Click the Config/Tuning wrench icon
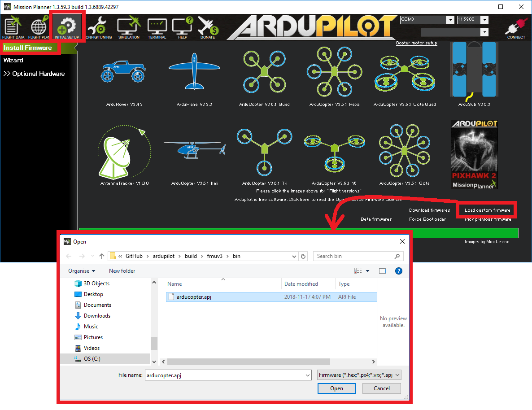Screen dimensions: 532x410 click(x=98, y=28)
